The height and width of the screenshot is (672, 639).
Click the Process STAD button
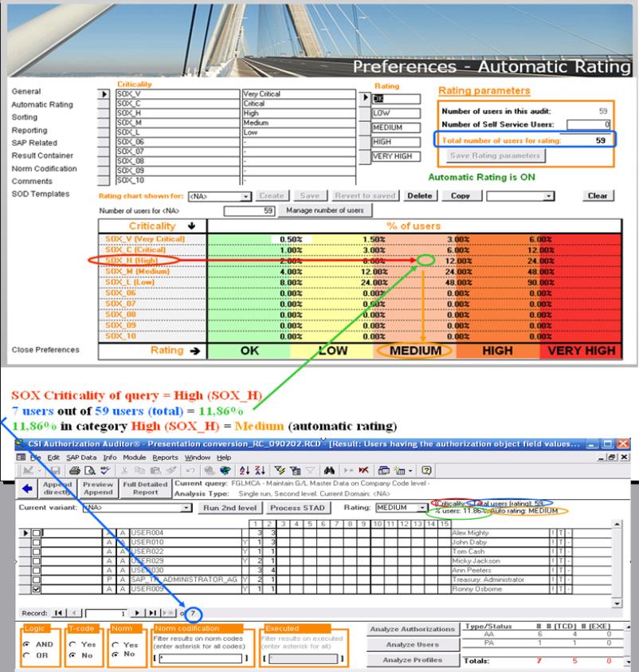[x=298, y=508]
